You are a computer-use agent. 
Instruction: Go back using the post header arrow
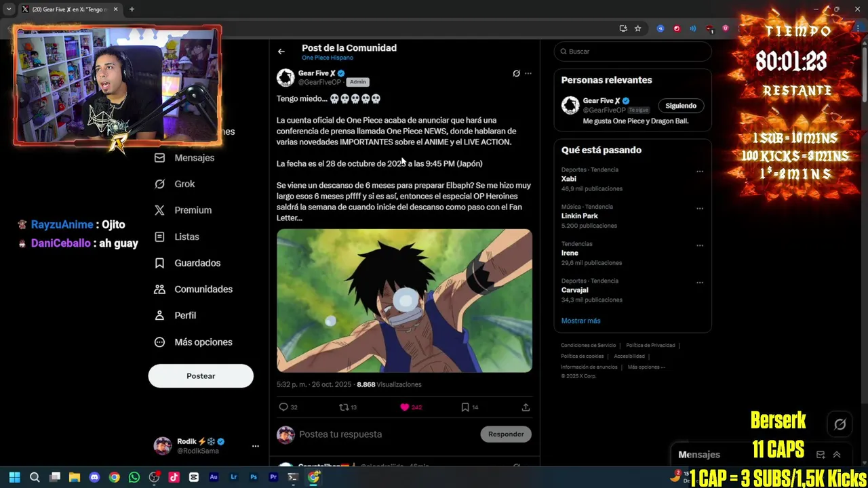[281, 52]
